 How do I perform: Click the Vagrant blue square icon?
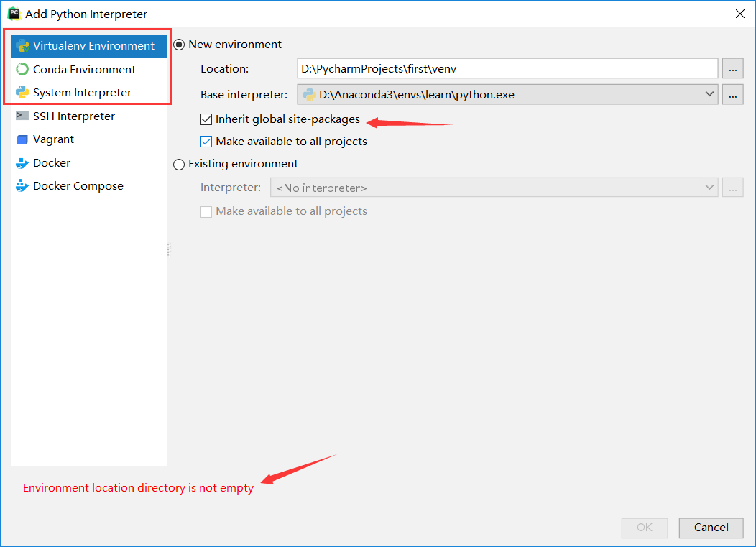coord(22,139)
